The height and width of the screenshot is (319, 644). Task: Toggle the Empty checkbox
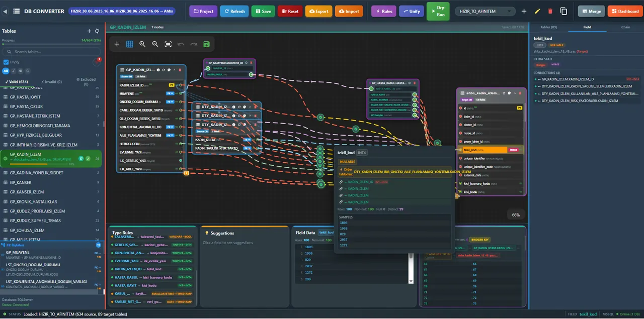coord(6,62)
